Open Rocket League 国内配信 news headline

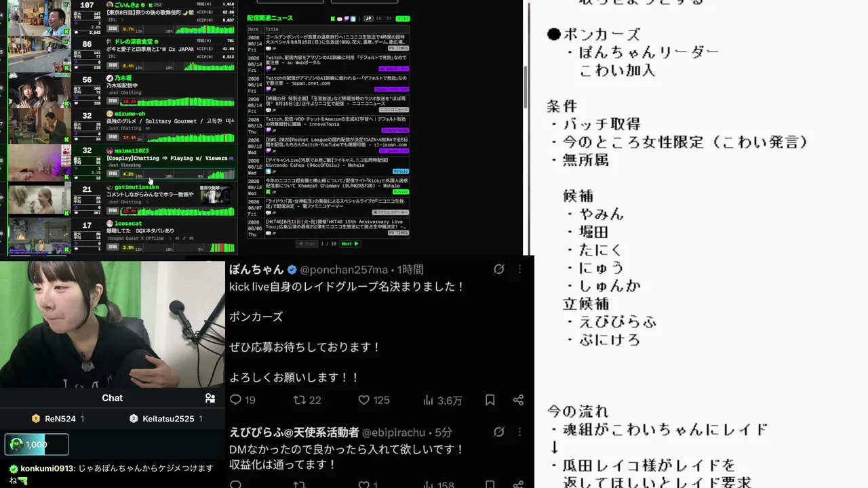pyautogui.click(x=337, y=143)
